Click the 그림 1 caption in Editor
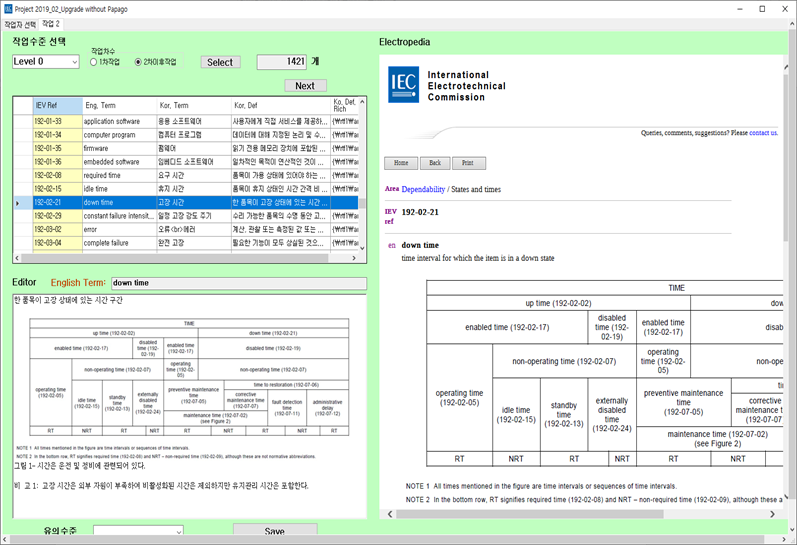Image resolution: width=797 pixels, height=545 pixels. click(79, 465)
